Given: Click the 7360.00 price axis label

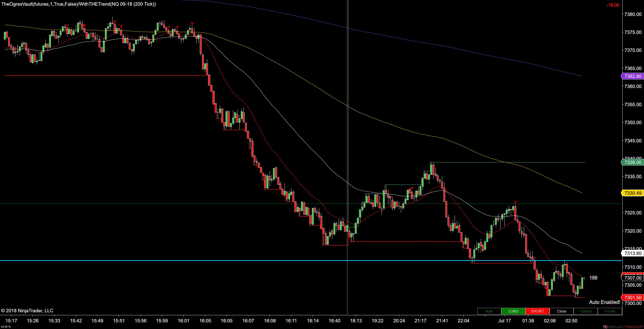Looking at the screenshot, I should [x=633, y=86].
